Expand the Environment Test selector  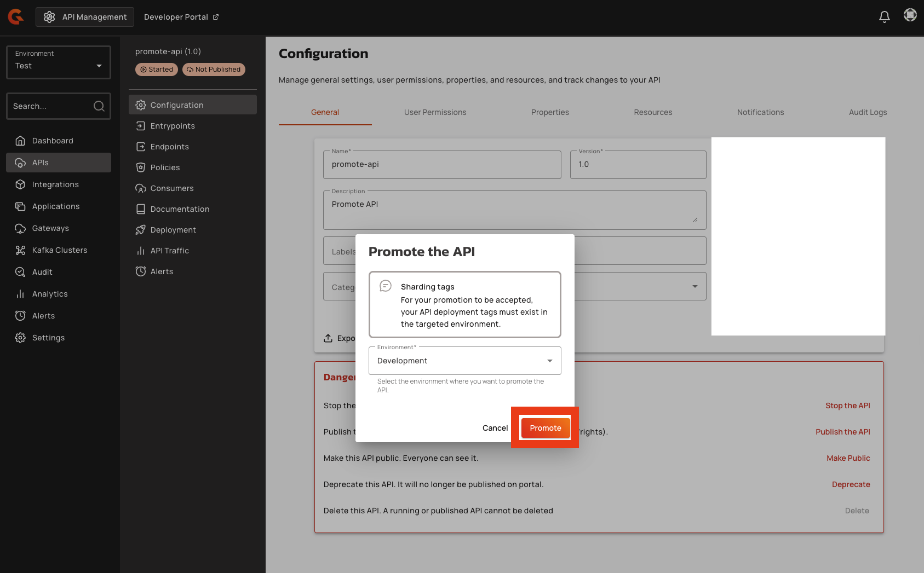[59, 62]
